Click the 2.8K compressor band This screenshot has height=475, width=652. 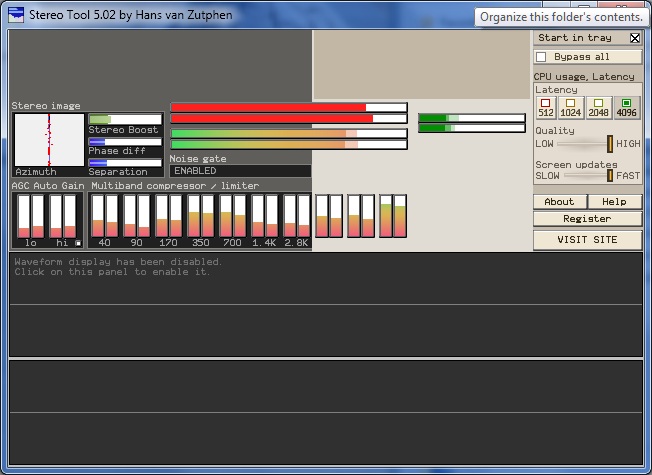(297, 216)
